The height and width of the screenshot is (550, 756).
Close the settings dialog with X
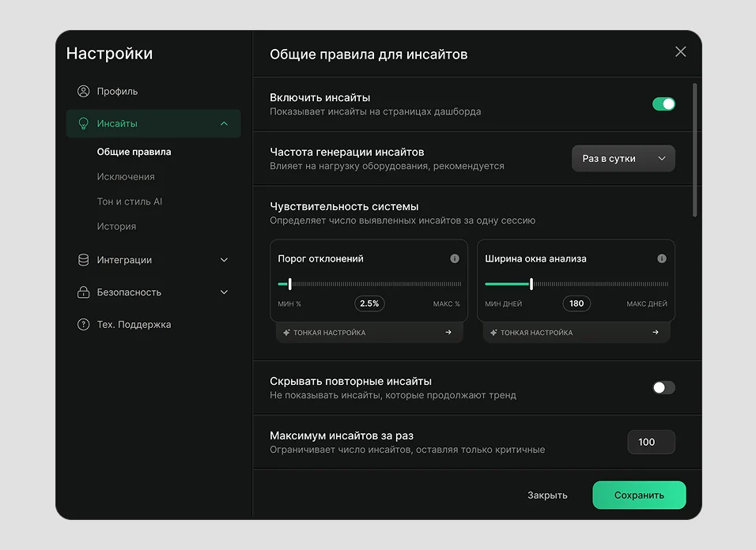coord(680,51)
